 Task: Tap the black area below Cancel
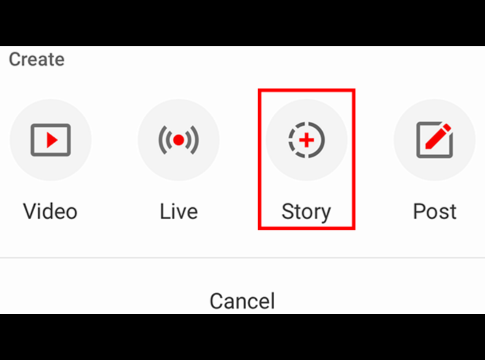coord(242,337)
